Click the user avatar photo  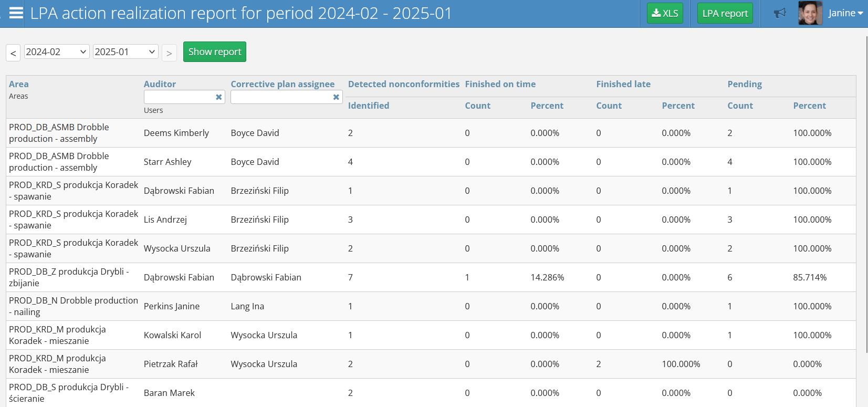810,13
